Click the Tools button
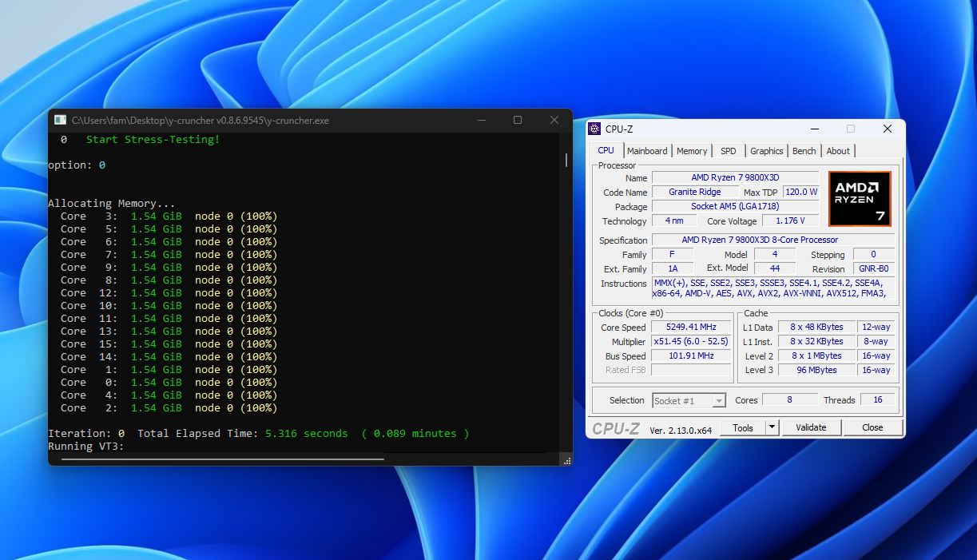 coord(743,427)
